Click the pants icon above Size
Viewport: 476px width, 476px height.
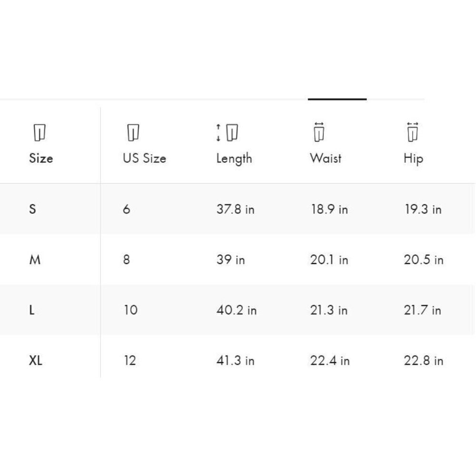40,133
